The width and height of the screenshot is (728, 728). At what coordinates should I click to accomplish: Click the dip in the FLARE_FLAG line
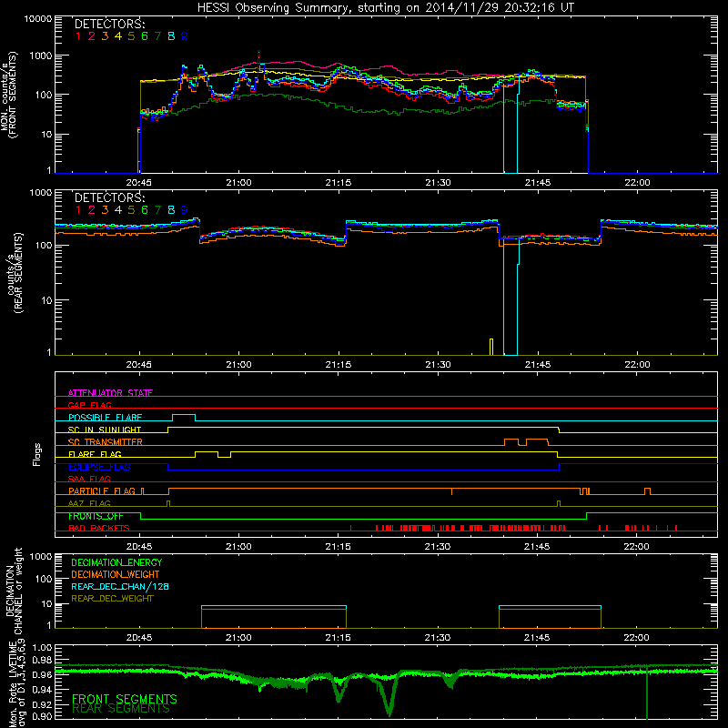click(x=224, y=456)
